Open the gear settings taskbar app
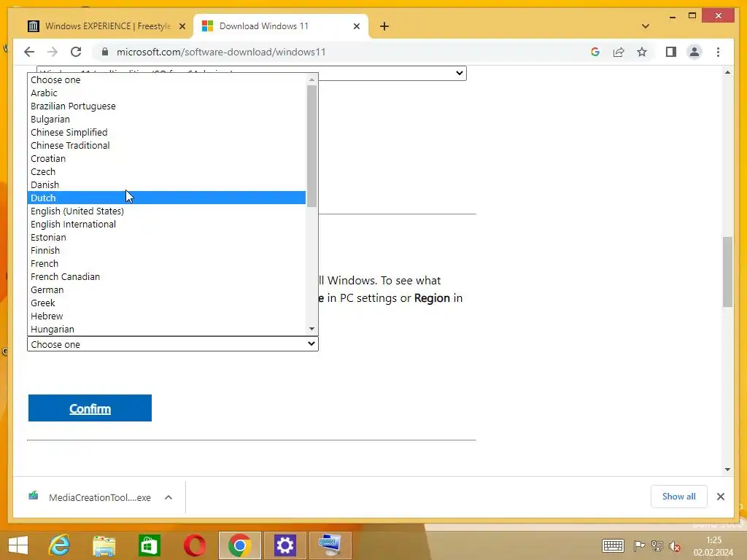This screenshot has height=560, width=747. pos(285,545)
